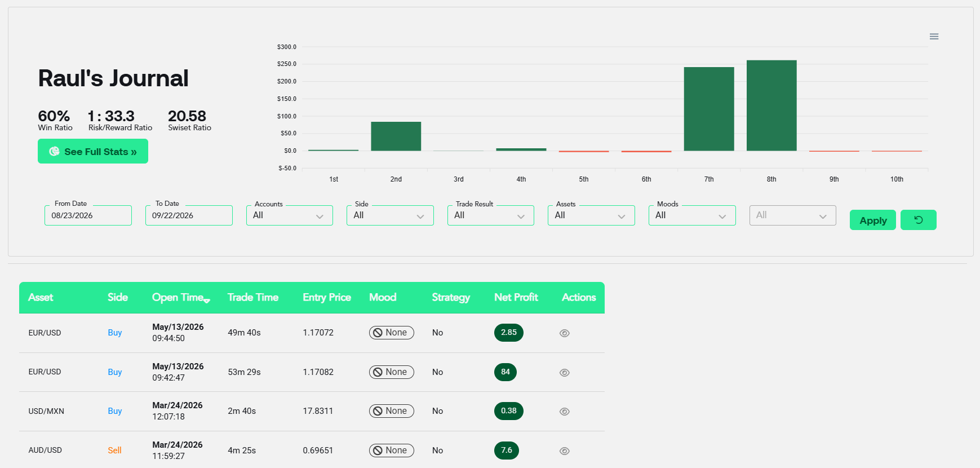The height and width of the screenshot is (468, 980).
Task: Click the Net Profit column header
Action: tap(516, 297)
